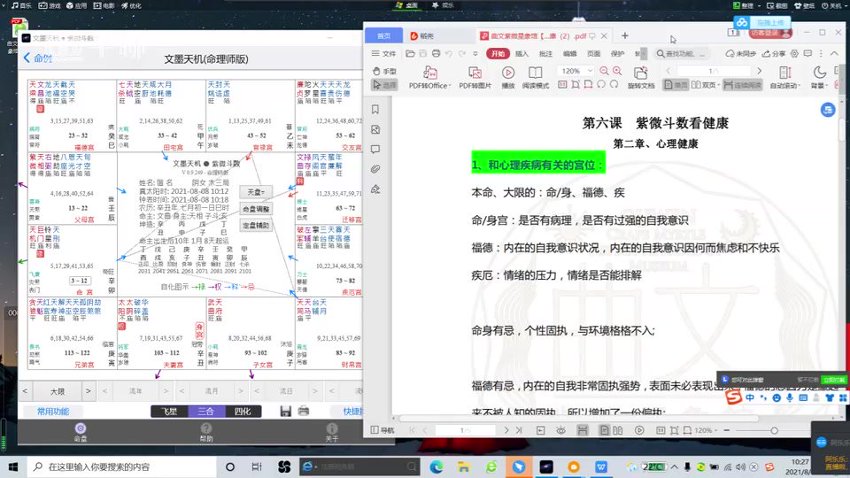This screenshot has width=850, height=478.
Task: Print the PDF using printer icon
Action: click(x=436, y=54)
